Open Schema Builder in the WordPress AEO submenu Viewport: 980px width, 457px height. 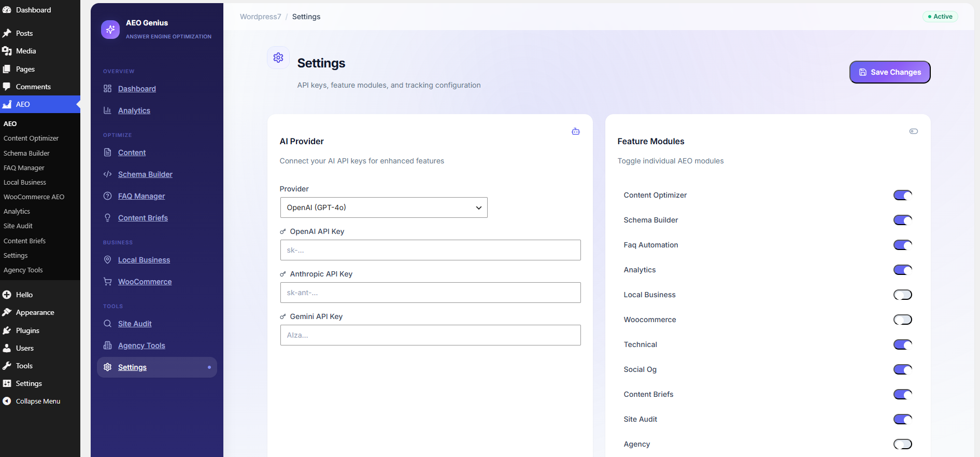coord(26,154)
